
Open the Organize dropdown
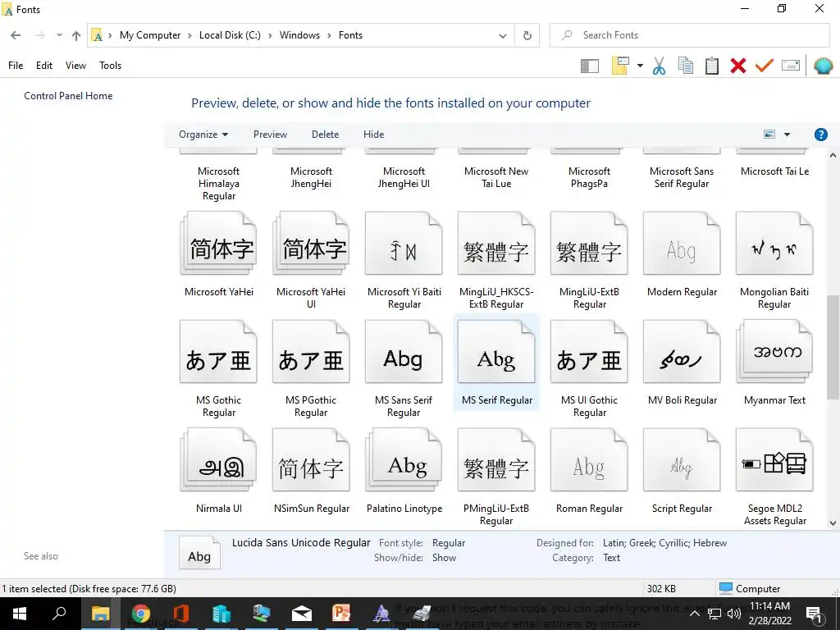[203, 135]
